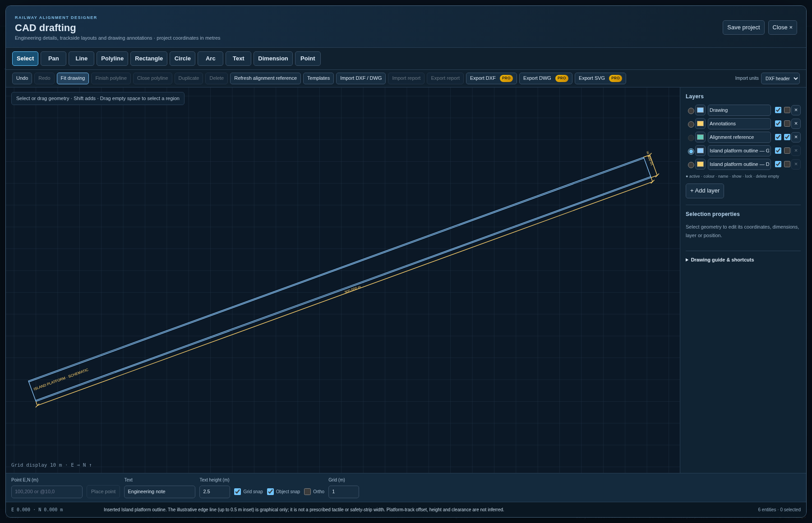Click the Grid (m) value field
This screenshot has width=812, height=523.
[x=344, y=492]
